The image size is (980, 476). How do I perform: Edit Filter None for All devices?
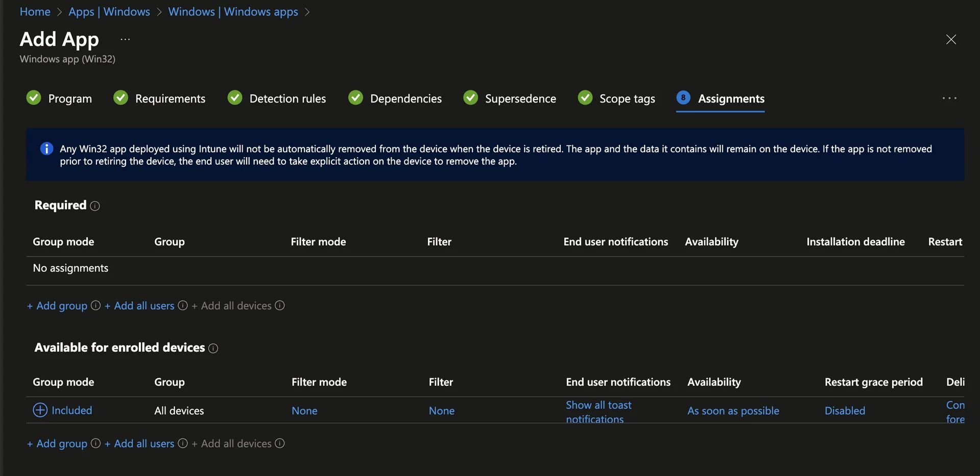(442, 411)
